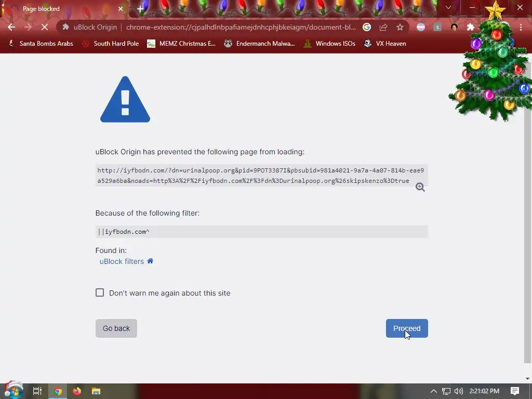Image resolution: width=532 pixels, height=399 pixels.
Task: Click the clock showing 2:21:02 PM
Action: pos(484,391)
